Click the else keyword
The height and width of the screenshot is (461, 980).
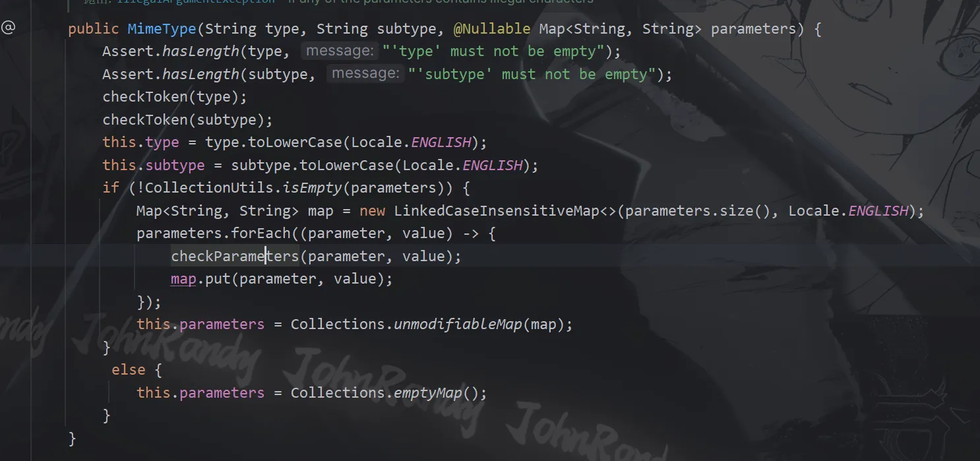pos(128,370)
